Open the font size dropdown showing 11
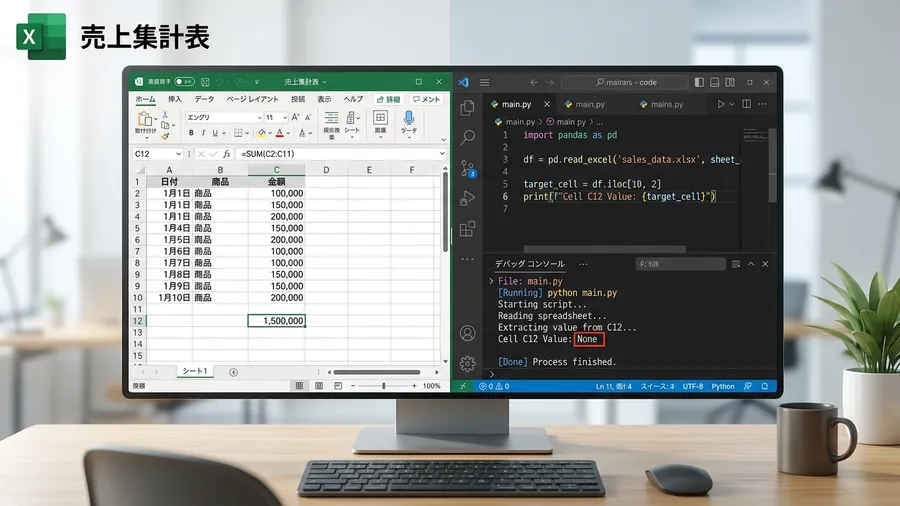This screenshot has height=506, width=900. pos(285,118)
